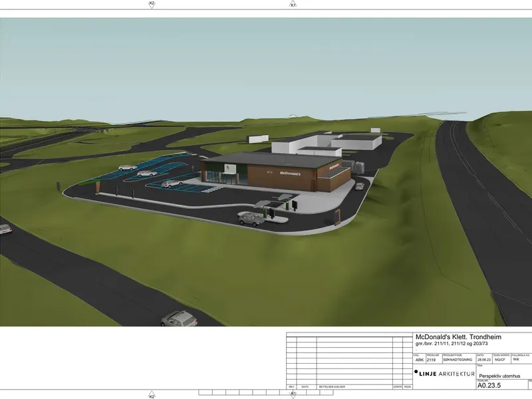This screenshot has height=399, width=532.
Task: Click the K1 grid marker at bottom
Action: click(x=293, y=394)
